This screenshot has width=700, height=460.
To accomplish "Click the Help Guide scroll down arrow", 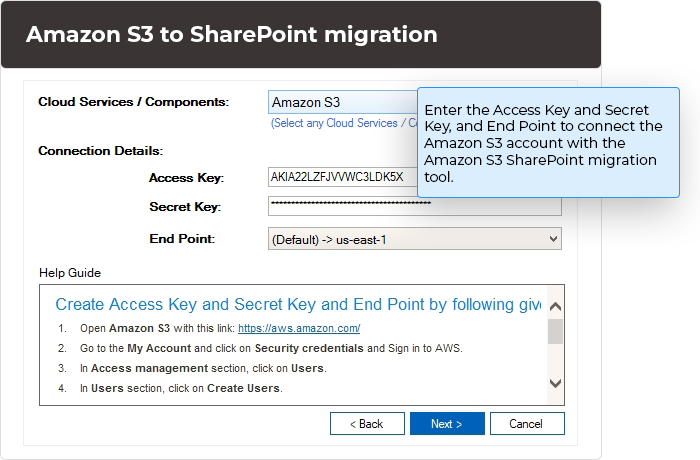I will [x=555, y=383].
